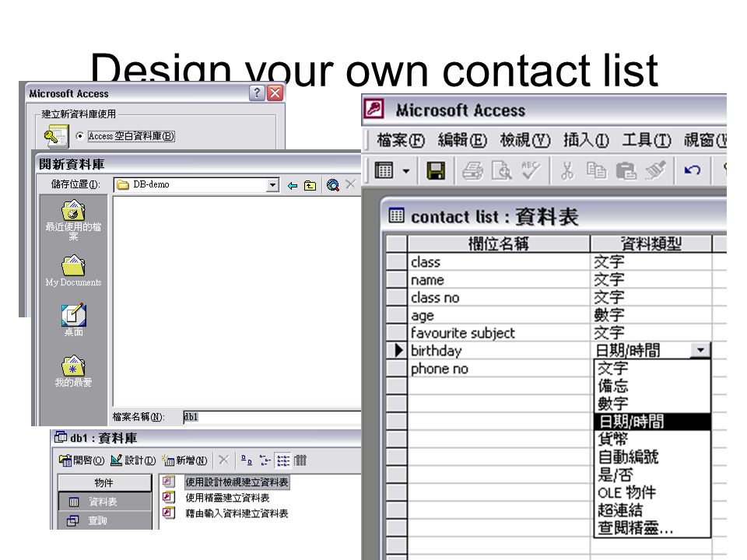747x560 pixels.
Task: Choose 數字 in the data type dropdown list
Action: [x=652, y=404]
